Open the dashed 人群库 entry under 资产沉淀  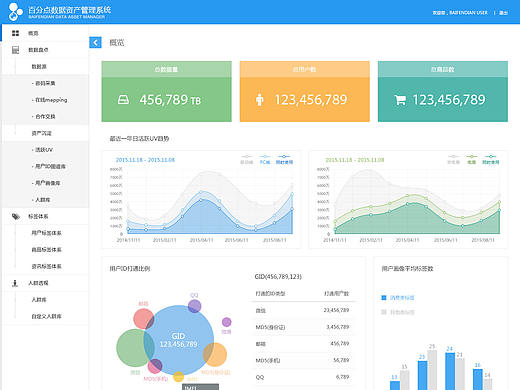coord(45,200)
